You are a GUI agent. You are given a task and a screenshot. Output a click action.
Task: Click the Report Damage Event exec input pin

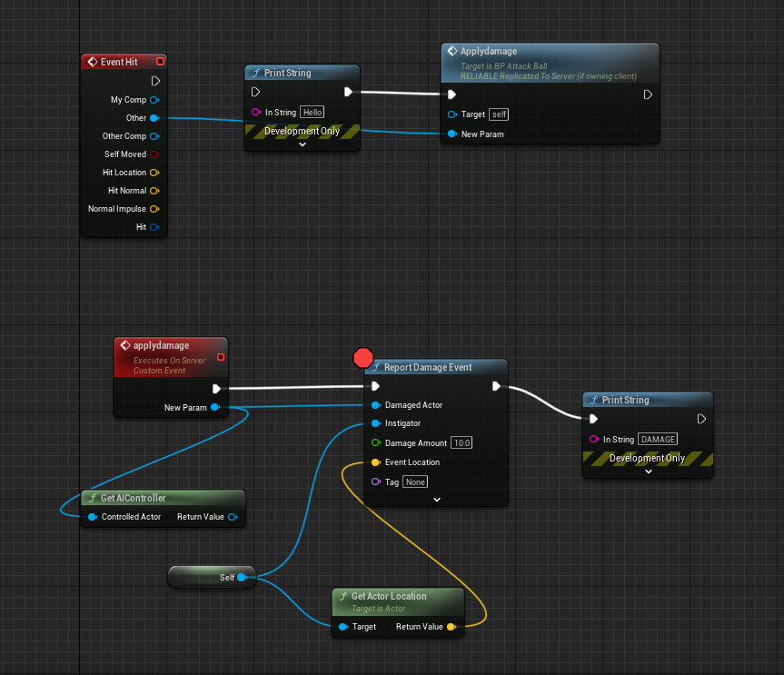[x=375, y=386]
